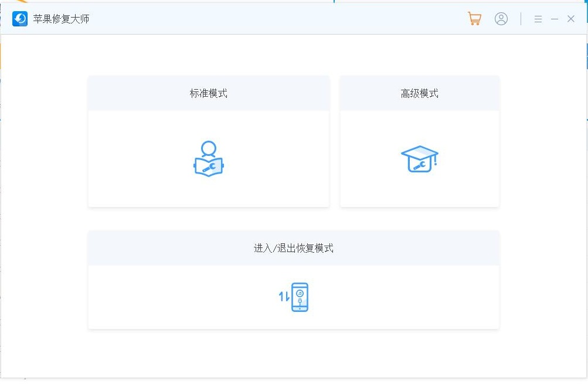Click the 标准模式 header label
This screenshot has height=384, width=588.
[208, 93]
